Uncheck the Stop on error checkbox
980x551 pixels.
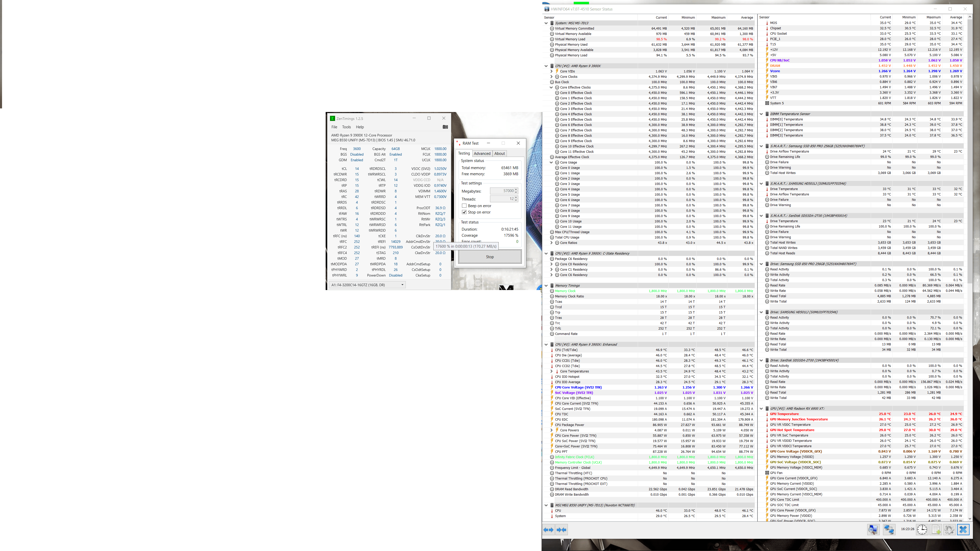point(464,212)
